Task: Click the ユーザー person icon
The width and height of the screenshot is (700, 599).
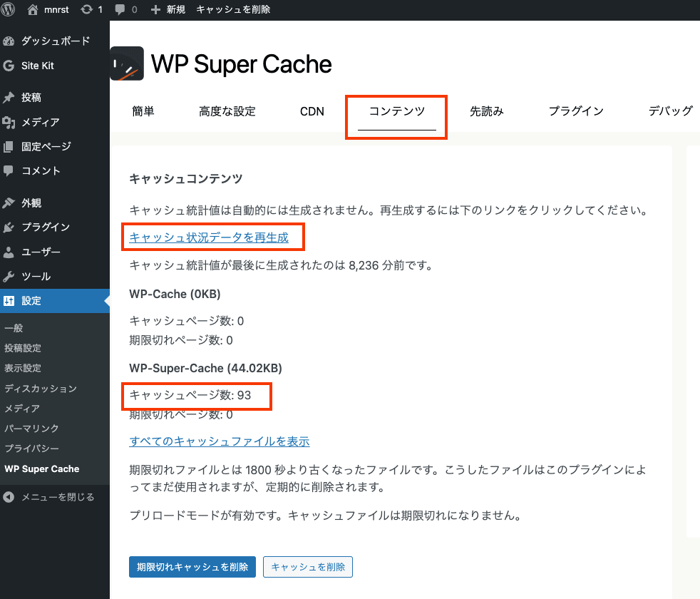Action: [x=9, y=252]
